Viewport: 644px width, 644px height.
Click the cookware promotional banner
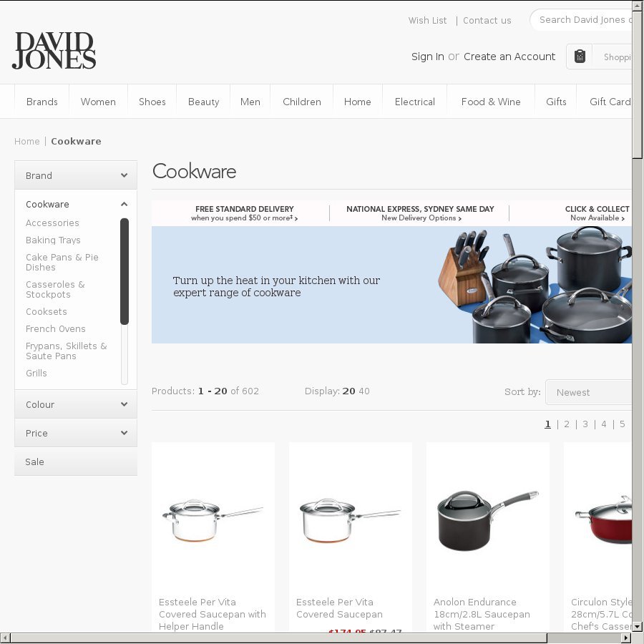click(x=391, y=285)
